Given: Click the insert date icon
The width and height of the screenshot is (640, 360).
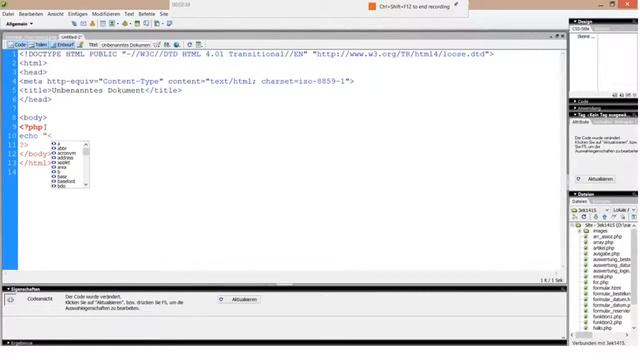Looking at the screenshot, I should coord(137,24).
